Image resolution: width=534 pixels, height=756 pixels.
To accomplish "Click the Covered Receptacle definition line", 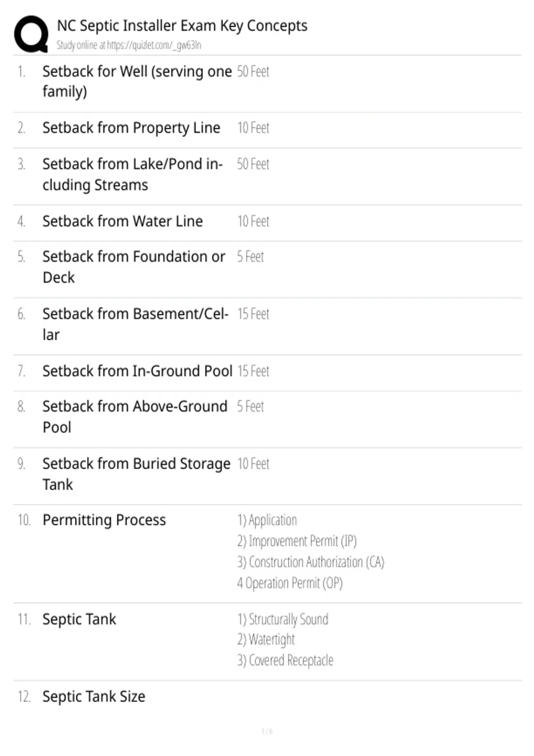I will [x=285, y=660].
